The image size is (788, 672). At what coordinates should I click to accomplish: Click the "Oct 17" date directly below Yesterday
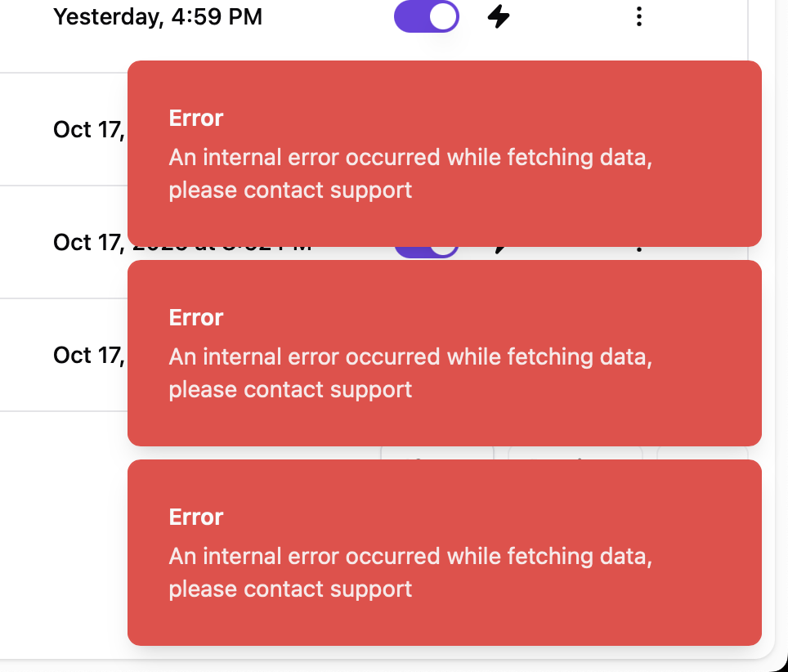pyautogui.click(x=87, y=129)
